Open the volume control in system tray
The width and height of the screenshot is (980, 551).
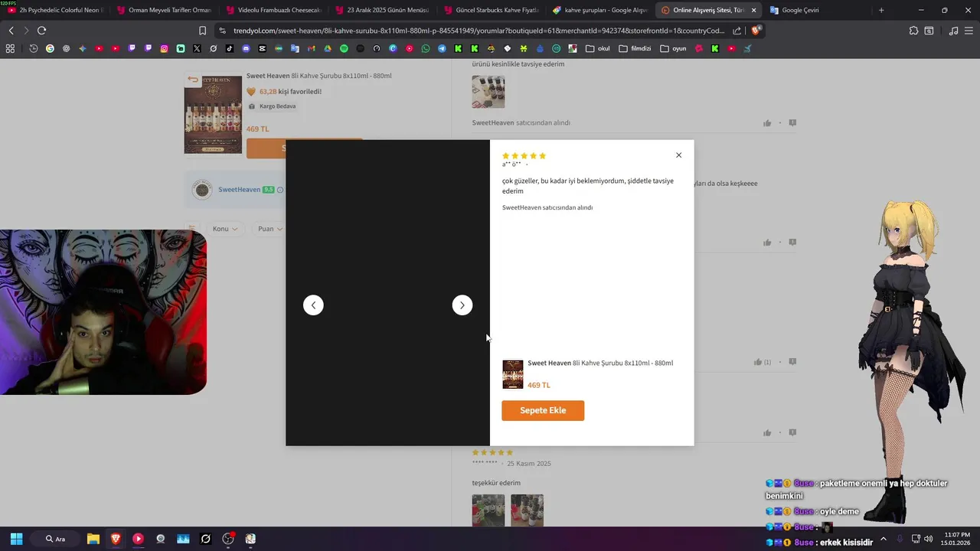928,539
